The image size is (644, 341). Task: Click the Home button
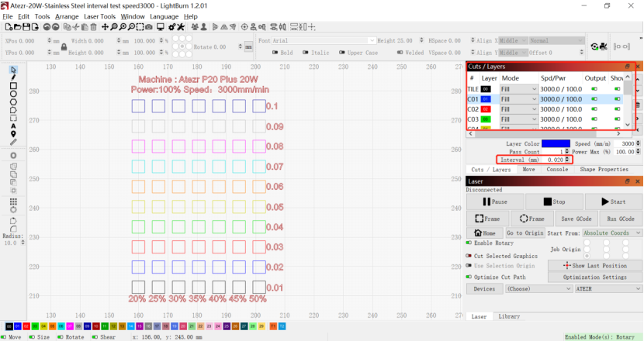(x=485, y=232)
